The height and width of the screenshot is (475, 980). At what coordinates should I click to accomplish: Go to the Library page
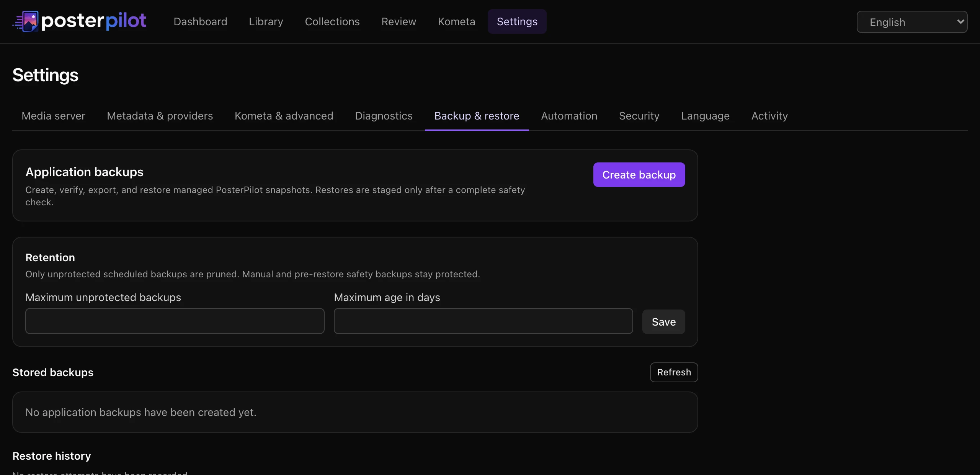click(x=266, y=21)
